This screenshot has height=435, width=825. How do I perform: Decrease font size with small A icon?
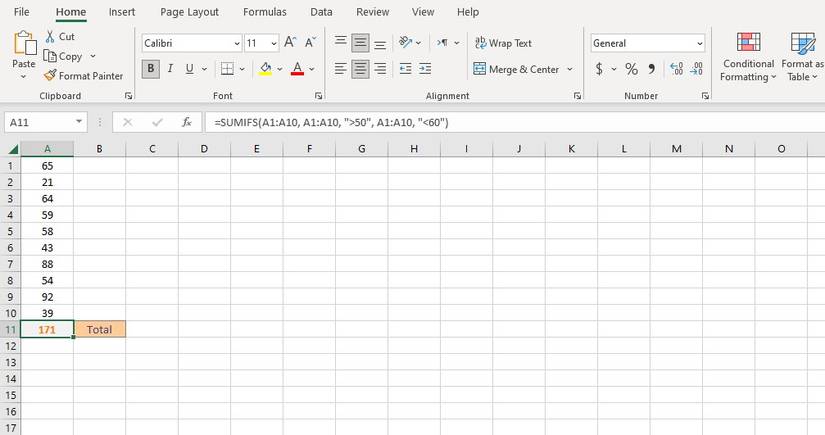[310, 42]
